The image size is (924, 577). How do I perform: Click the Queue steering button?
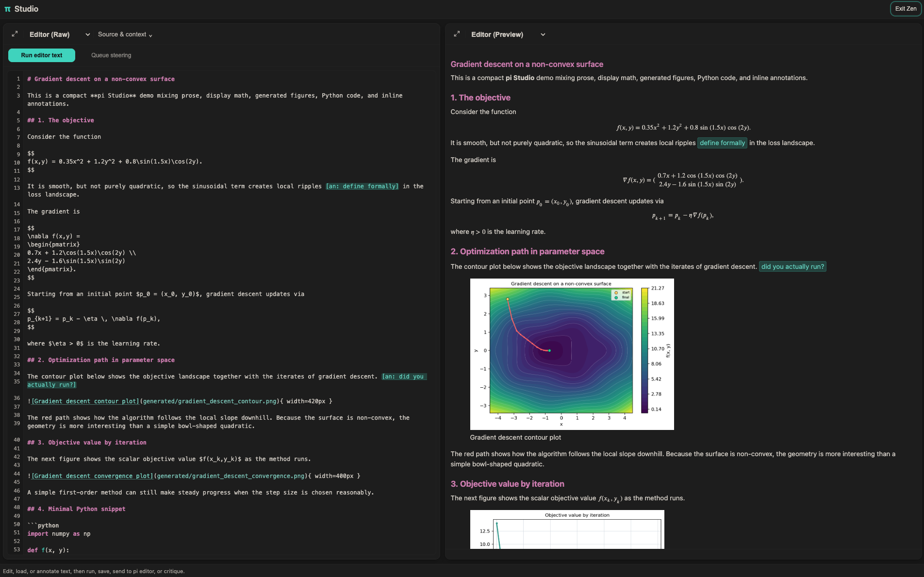(111, 55)
